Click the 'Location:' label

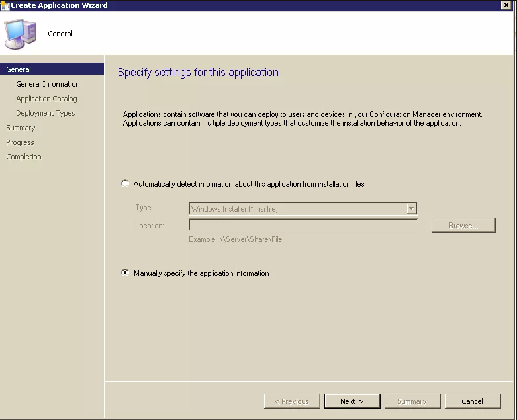pyautogui.click(x=150, y=226)
